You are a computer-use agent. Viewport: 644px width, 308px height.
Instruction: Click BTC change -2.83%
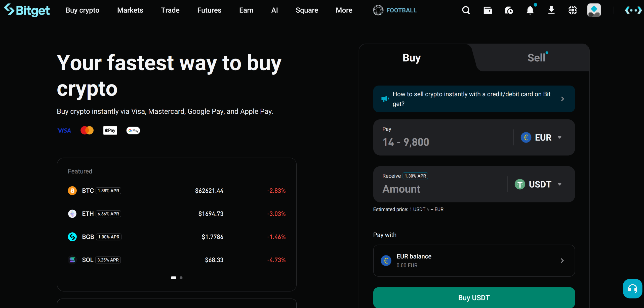[x=276, y=191]
